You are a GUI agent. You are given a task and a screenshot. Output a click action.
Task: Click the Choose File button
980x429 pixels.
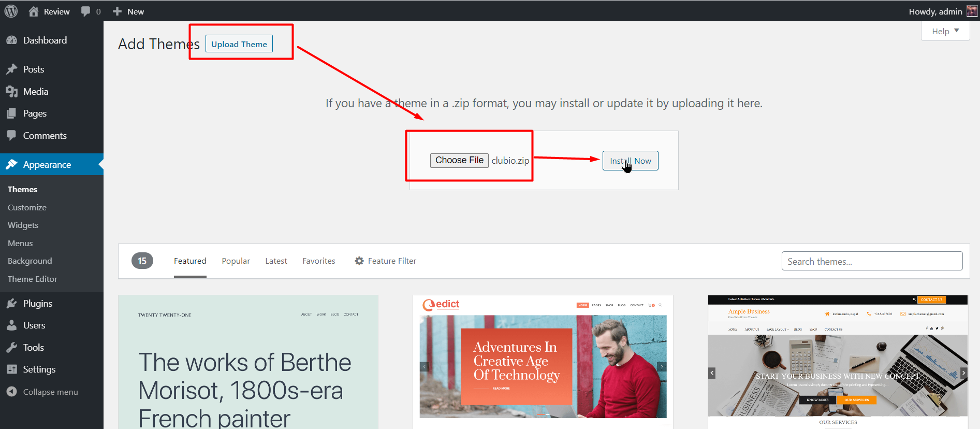point(459,161)
